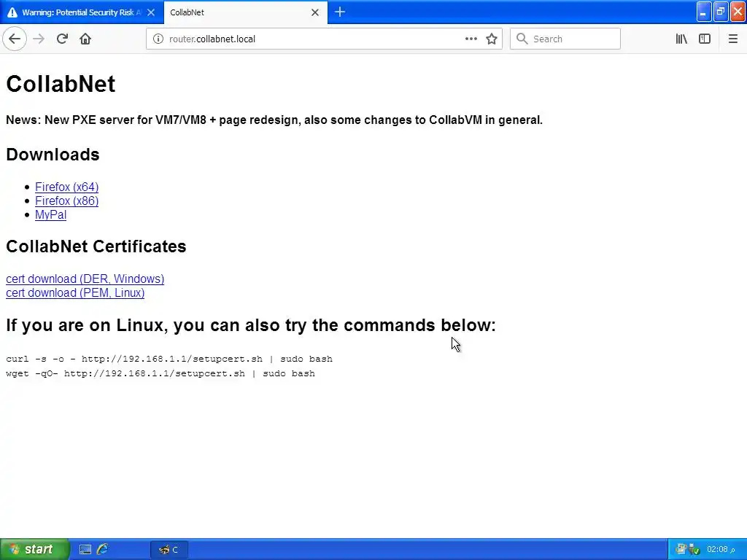Minimize the Firefox window

point(704,12)
